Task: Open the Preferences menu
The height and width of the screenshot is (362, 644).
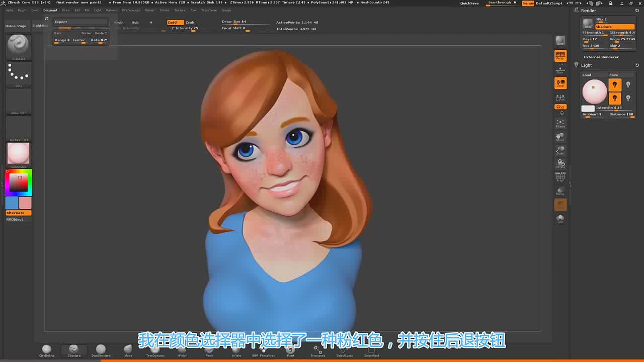Action: (131, 10)
